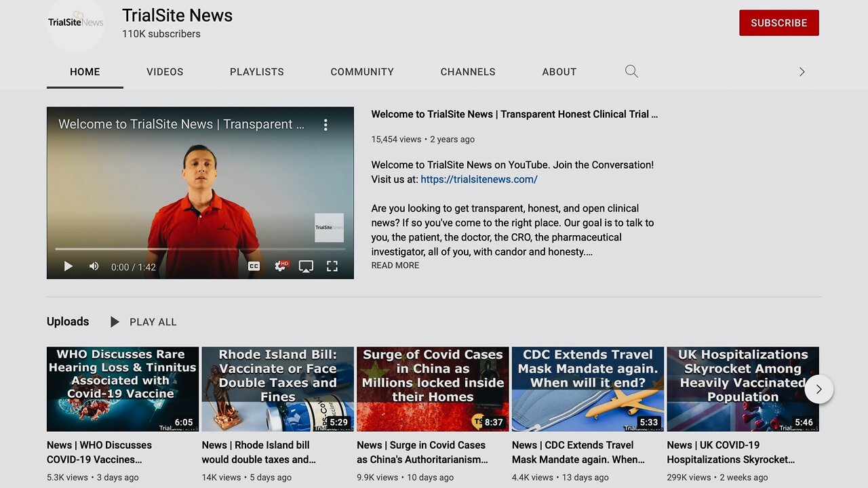Click the AirPlay cast icon

[306, 266]
